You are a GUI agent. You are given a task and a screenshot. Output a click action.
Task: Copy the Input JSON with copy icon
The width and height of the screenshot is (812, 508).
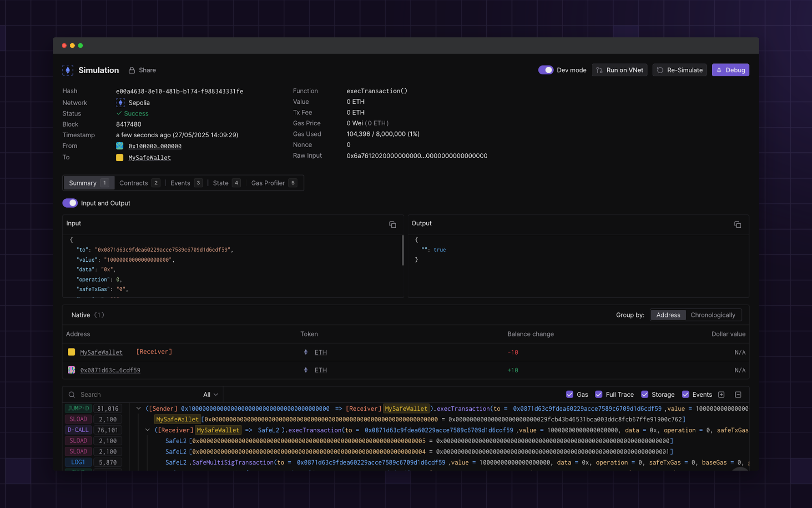point(393,225)
